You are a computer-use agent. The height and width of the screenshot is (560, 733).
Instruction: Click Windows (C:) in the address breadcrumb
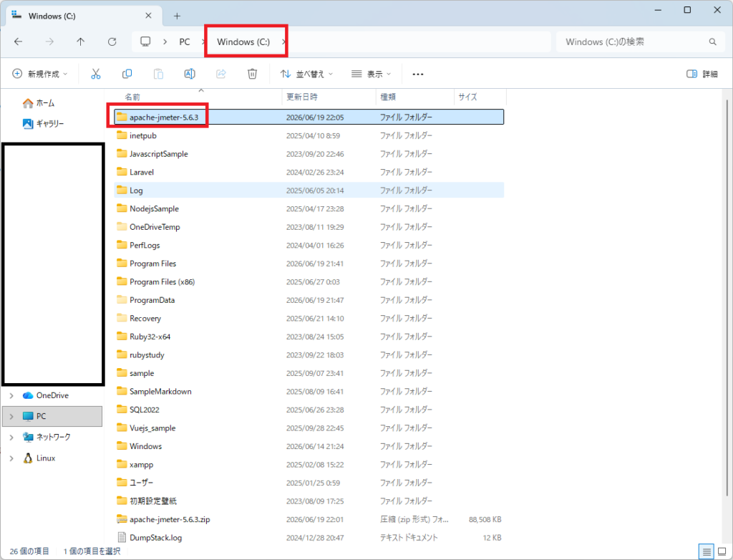(243, 42)
